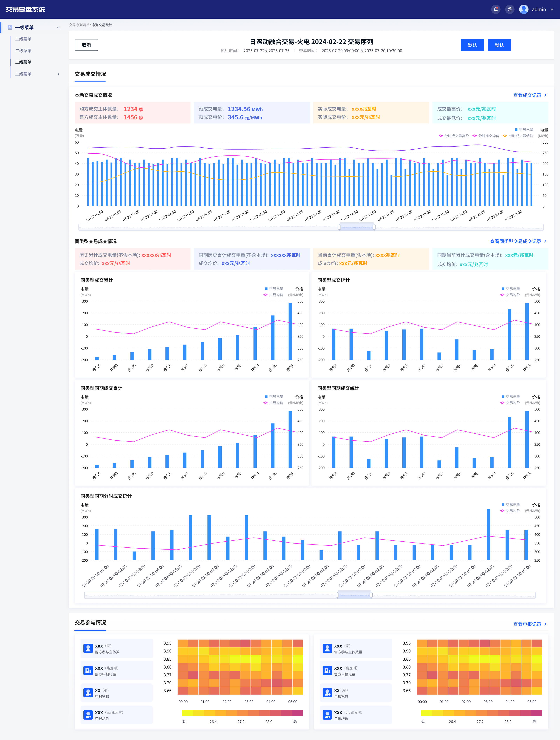Expand the last 二级菜单 submenu arrow

(x=58, y=74)
